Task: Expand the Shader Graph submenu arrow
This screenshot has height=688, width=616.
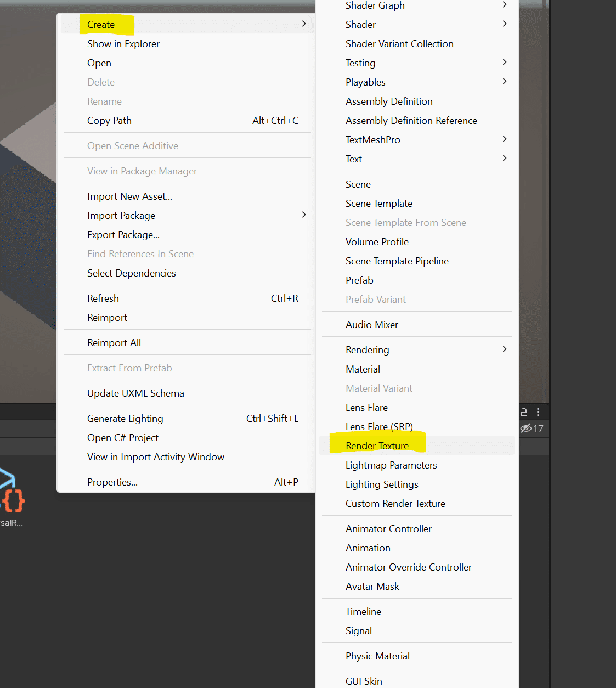Action: (505, 4)
